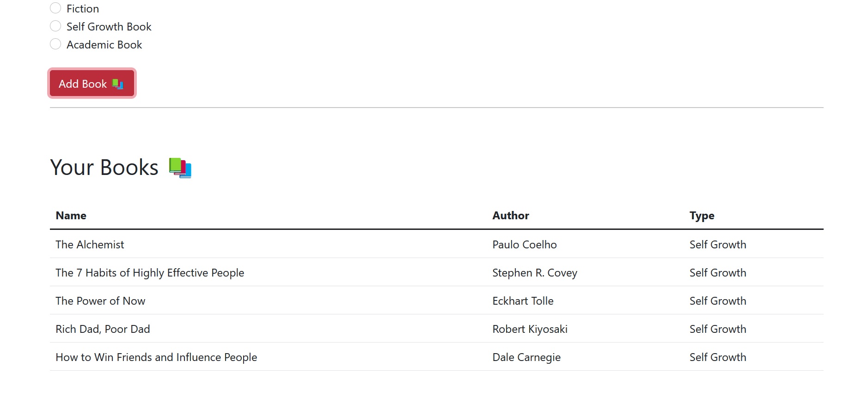
Task: Pick the Academic Book radio button
Action: 55,44
